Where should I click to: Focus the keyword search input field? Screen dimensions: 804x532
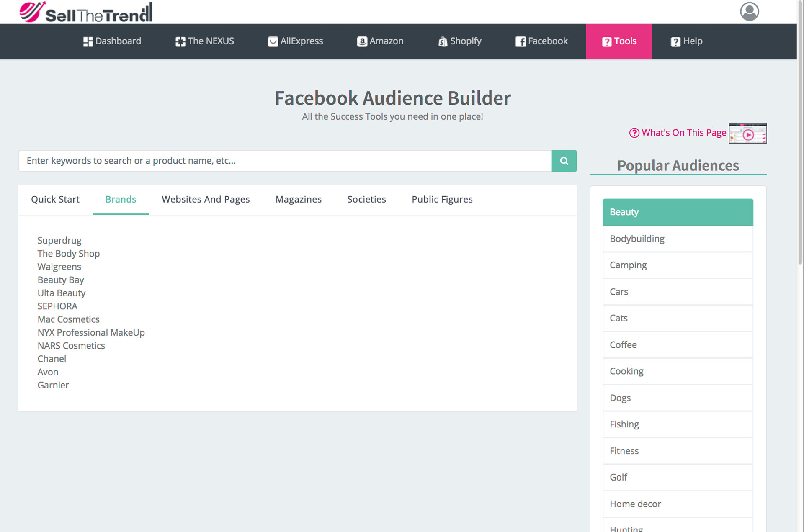coord(285,161)
